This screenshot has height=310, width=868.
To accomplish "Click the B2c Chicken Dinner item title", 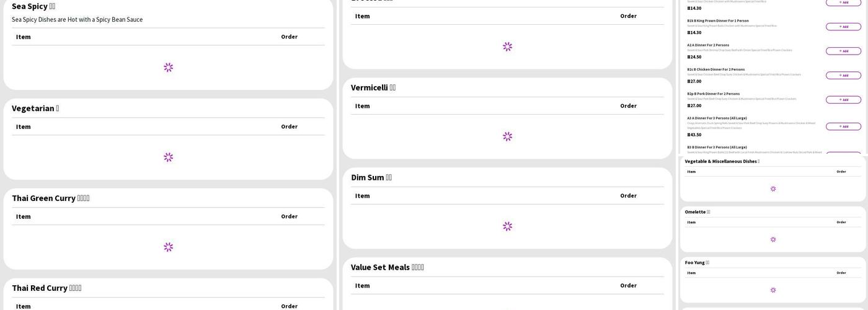I will pyautogui.click(x=715, y=69).
